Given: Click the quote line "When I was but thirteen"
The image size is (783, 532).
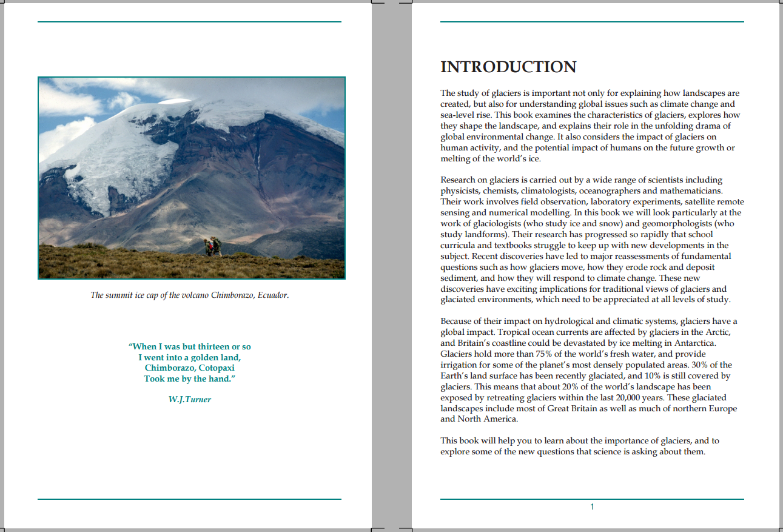Looking at the screenshot, I should coord(190,347).
